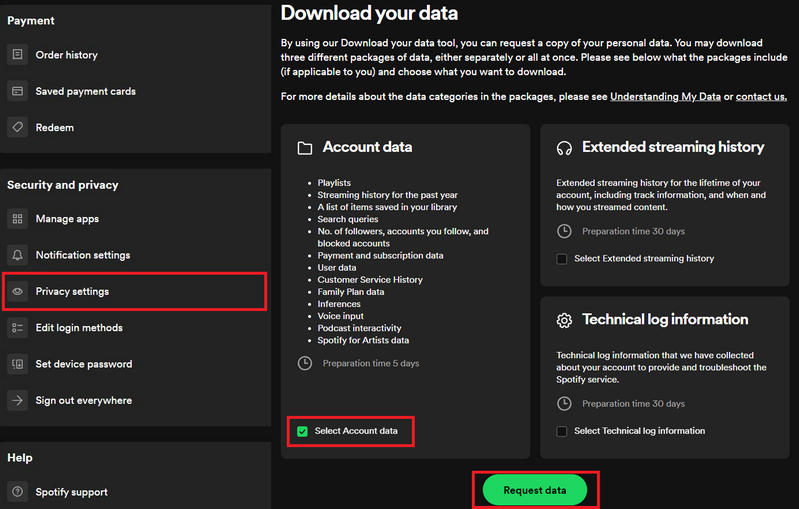Viewport: 799px width, 509px height.
Task: Open Spotify support
Action: (71, 492)
